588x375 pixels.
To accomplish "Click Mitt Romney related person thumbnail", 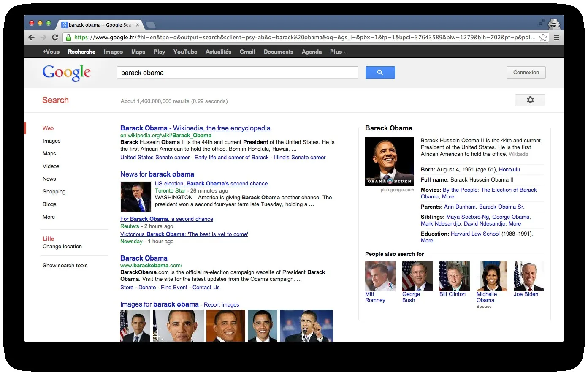I will tap(380, 276).
